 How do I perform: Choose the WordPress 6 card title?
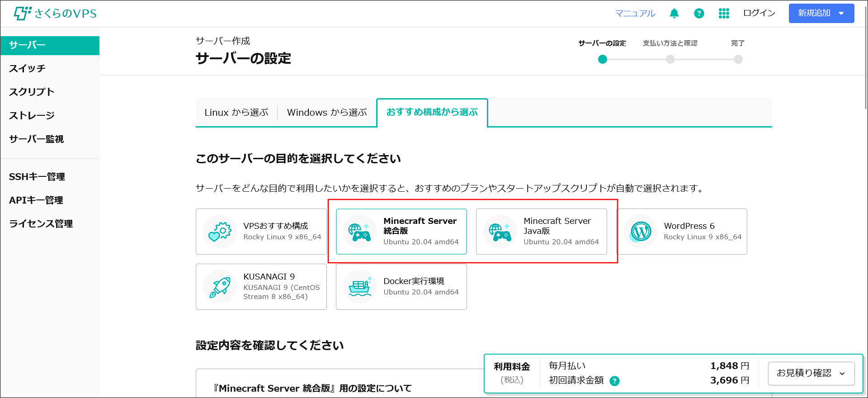689,226
